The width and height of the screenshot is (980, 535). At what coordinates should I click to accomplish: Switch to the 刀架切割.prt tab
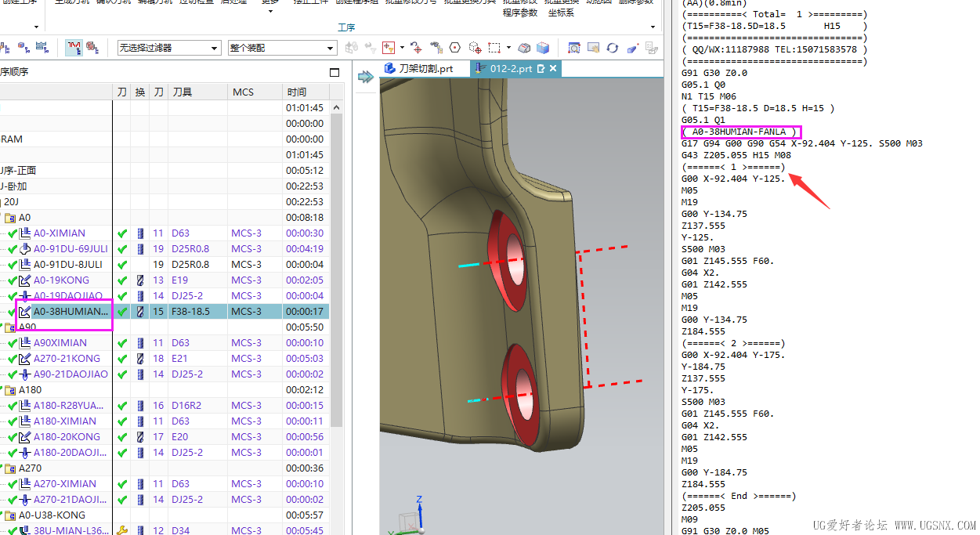(x=418, y=69)
